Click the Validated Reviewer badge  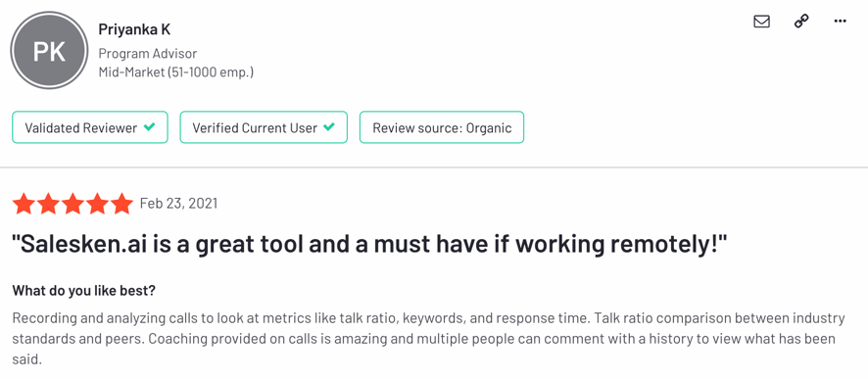[x=90, y=127]
